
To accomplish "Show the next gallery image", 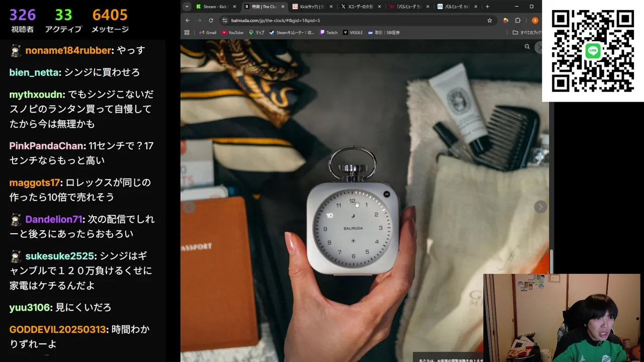I will 540,207.
